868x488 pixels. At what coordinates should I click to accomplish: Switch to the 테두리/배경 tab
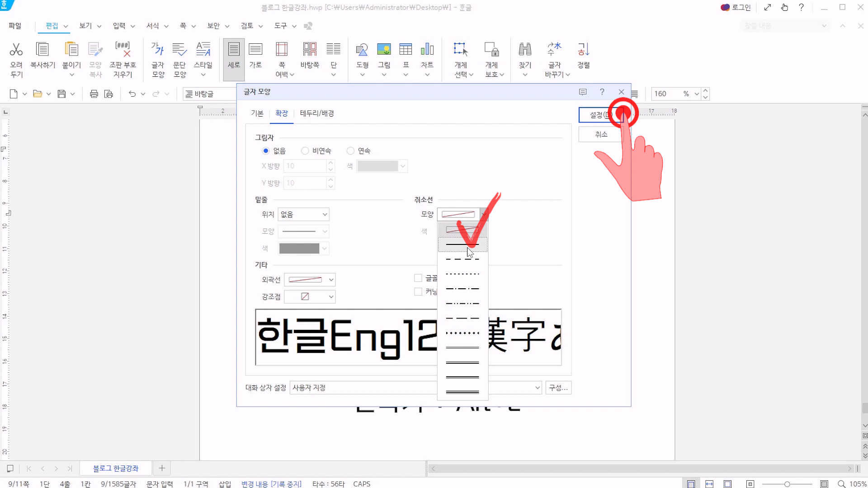click(x=316, y=113)
